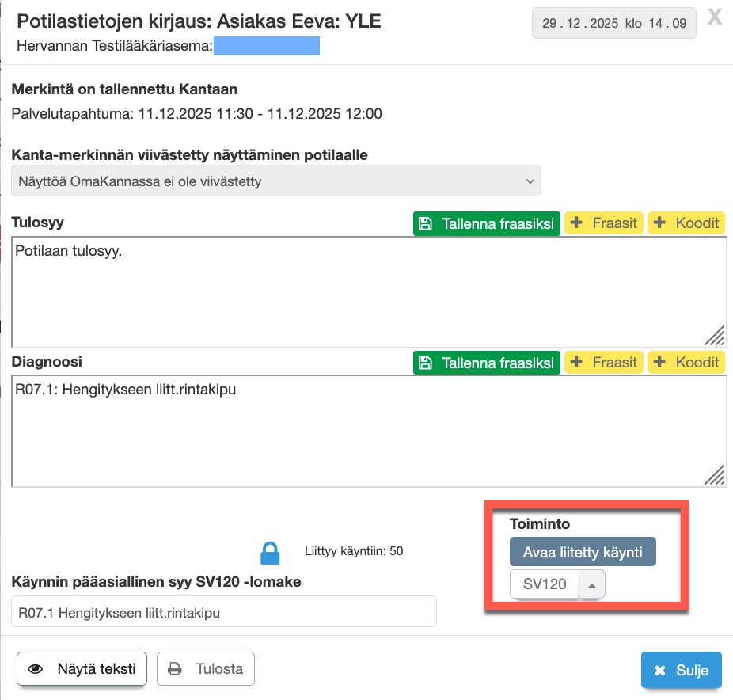Open the SV120 dropdown arrow
This screenshot has width=733, height=700.
[x=593, y=585]
